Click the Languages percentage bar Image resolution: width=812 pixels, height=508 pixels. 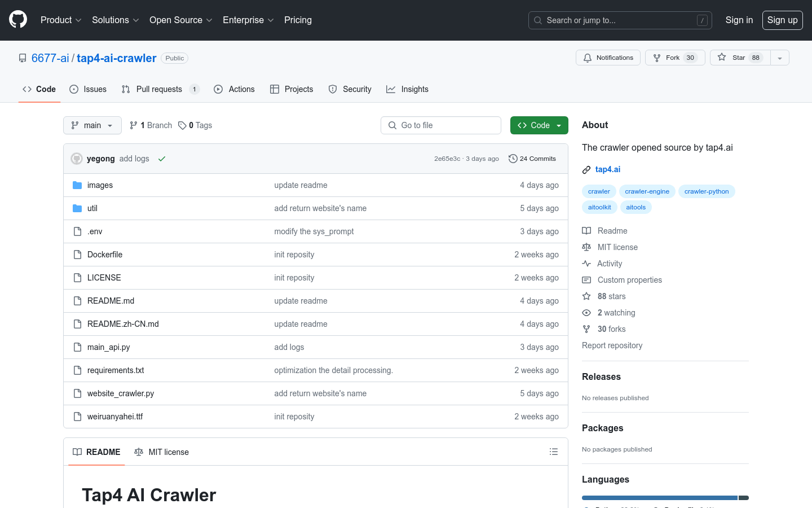(660, 497)
